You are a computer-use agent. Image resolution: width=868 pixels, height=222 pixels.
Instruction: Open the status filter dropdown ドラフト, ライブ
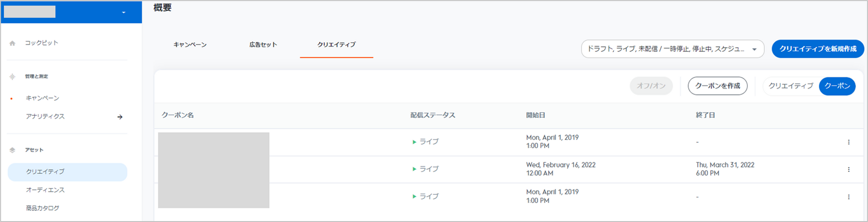click(672, 49)
